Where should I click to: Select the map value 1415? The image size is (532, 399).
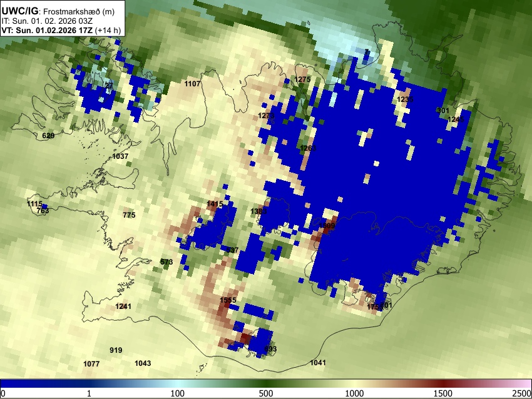215,204
